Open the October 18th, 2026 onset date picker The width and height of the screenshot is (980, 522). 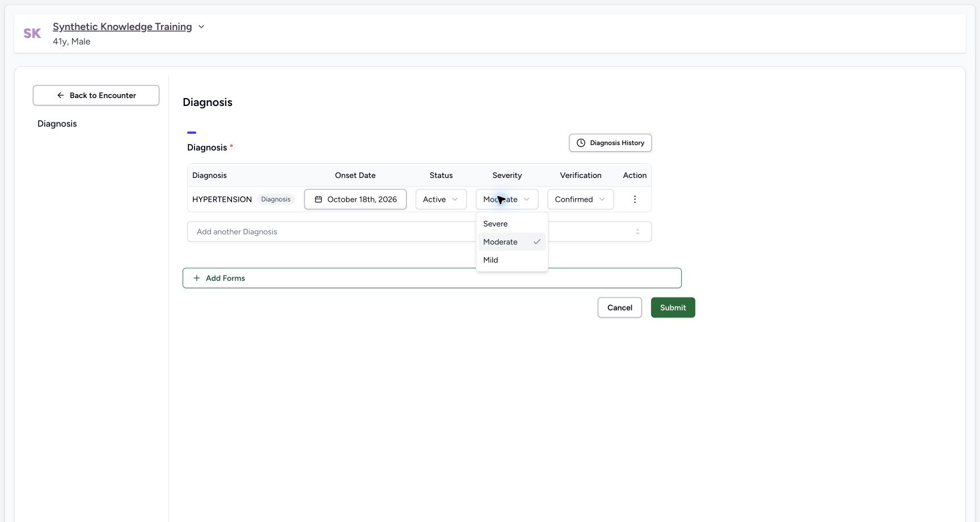pyautogui.click(x=355, y=200)
